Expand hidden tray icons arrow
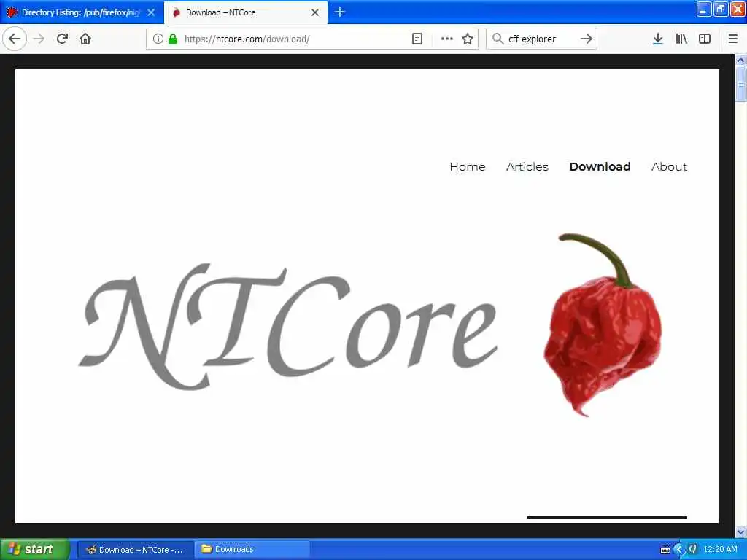The image size is (747, 560). point(679,550)
